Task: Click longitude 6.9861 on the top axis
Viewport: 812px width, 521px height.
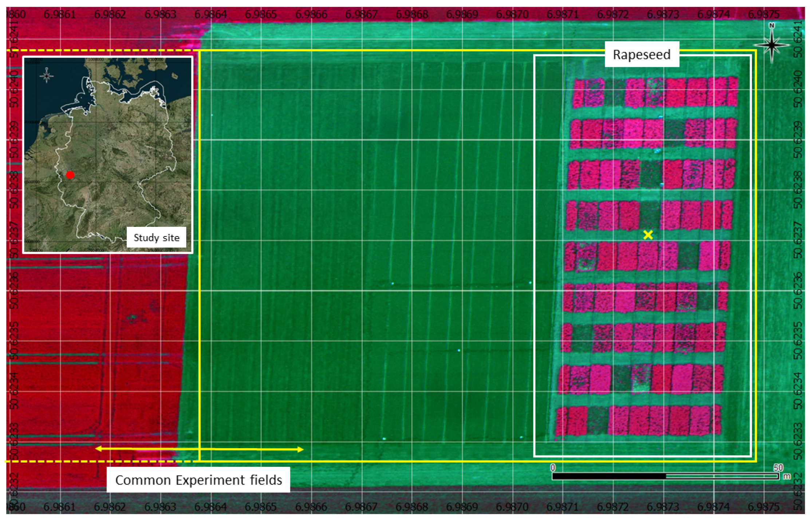Action: click(x=59, y=15)
